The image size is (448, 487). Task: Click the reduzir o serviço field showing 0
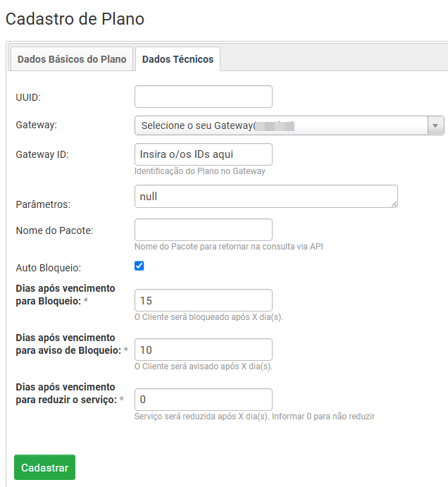point(203,399)
